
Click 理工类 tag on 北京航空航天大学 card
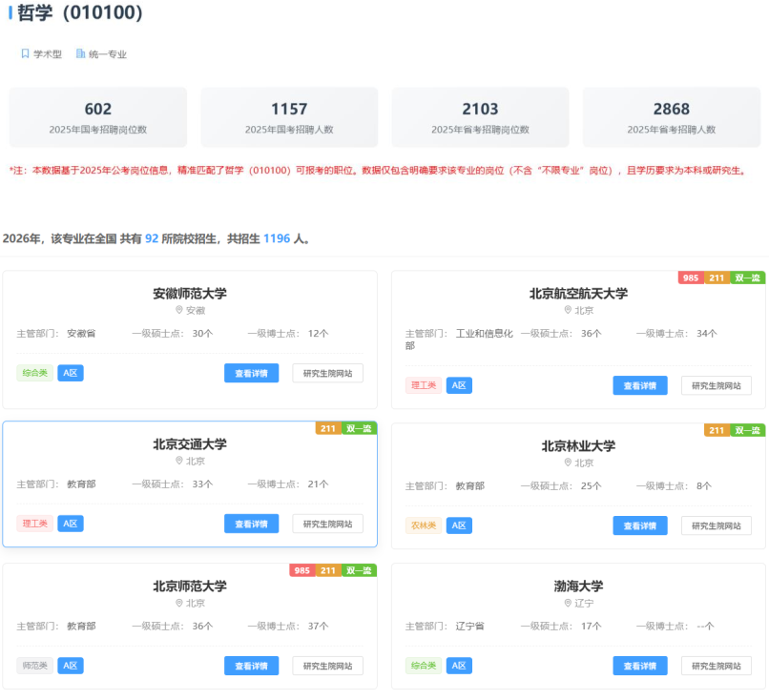(424, 385)
